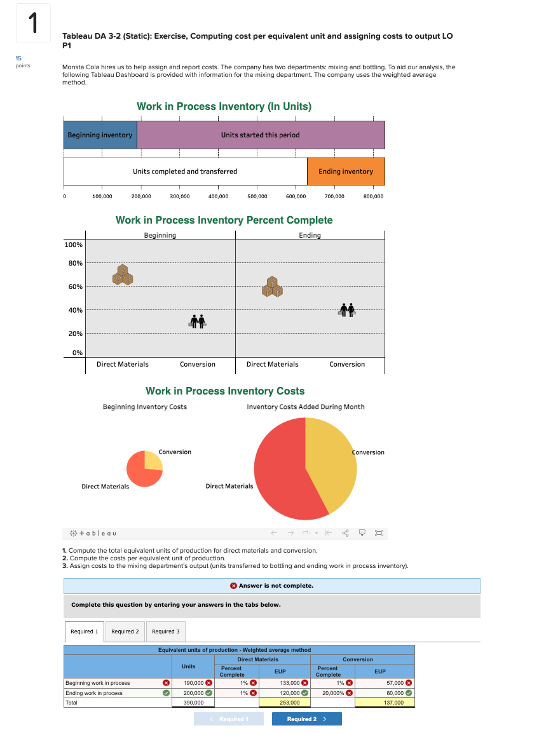Click the red X beside Beginning work in process

(166, 682)
